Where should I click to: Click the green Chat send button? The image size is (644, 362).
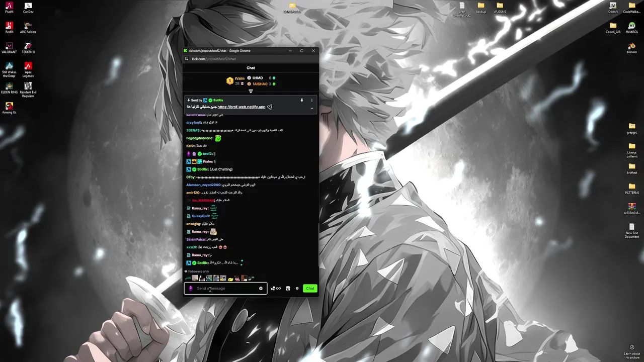click(x=310, y=289)
